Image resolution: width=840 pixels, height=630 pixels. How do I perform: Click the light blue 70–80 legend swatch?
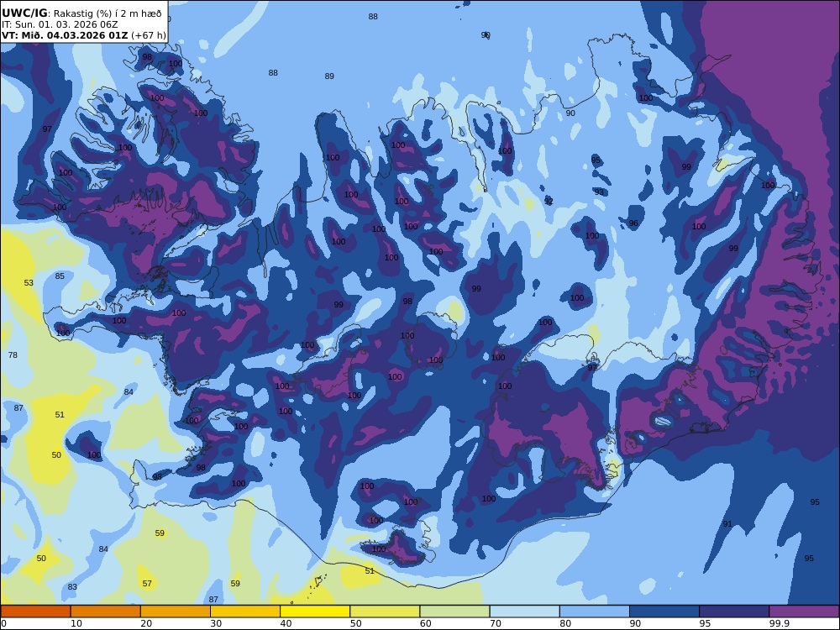(x=524, y=612)
